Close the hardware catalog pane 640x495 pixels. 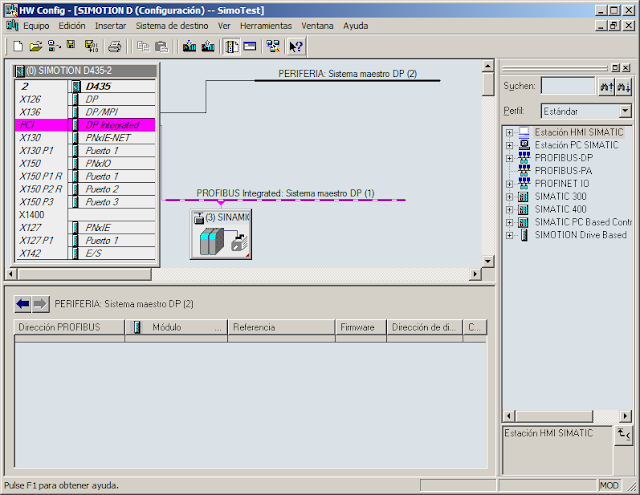tap(626, 68)
